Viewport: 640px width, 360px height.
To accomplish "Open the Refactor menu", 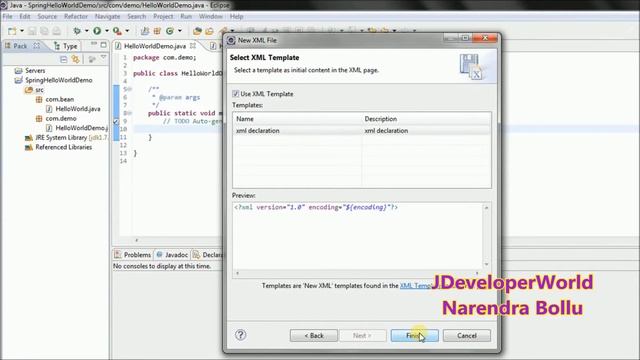I will click(76, 17).
